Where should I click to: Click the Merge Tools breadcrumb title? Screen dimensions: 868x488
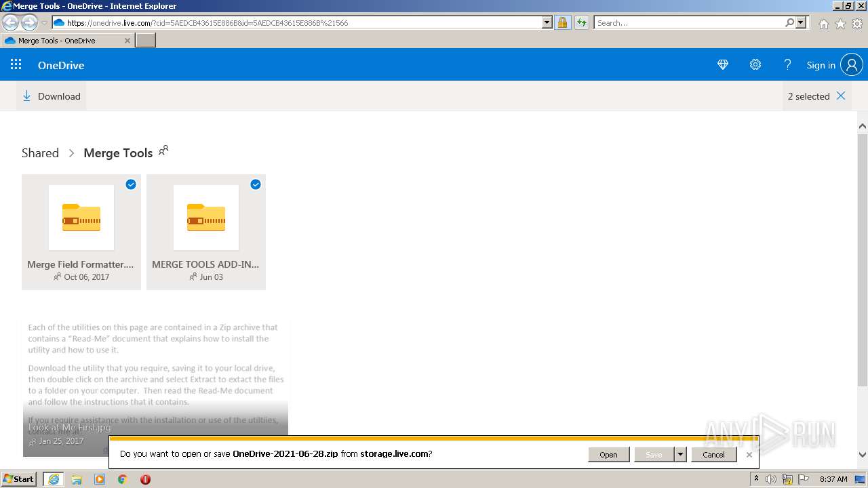tap(118, 152)
